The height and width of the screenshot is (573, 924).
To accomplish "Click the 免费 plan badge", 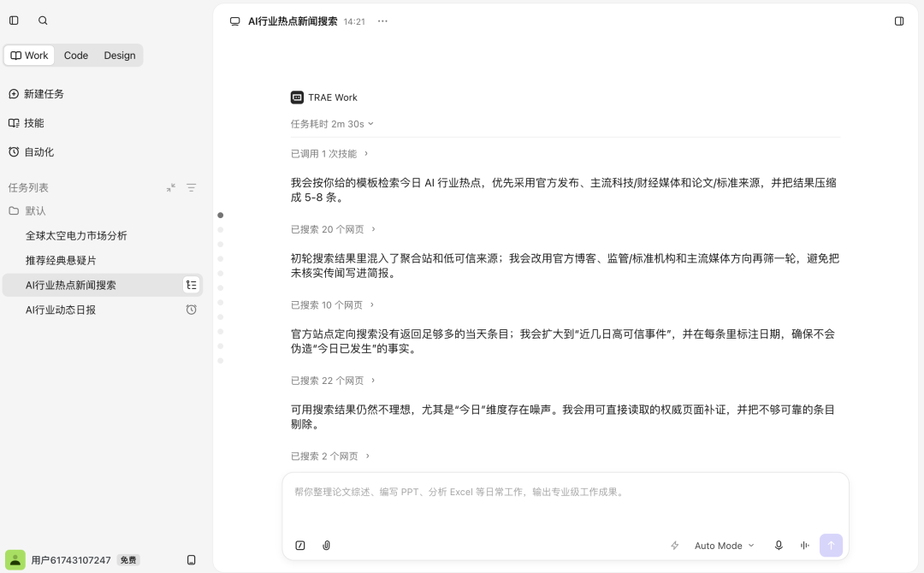I will [128, 560].
